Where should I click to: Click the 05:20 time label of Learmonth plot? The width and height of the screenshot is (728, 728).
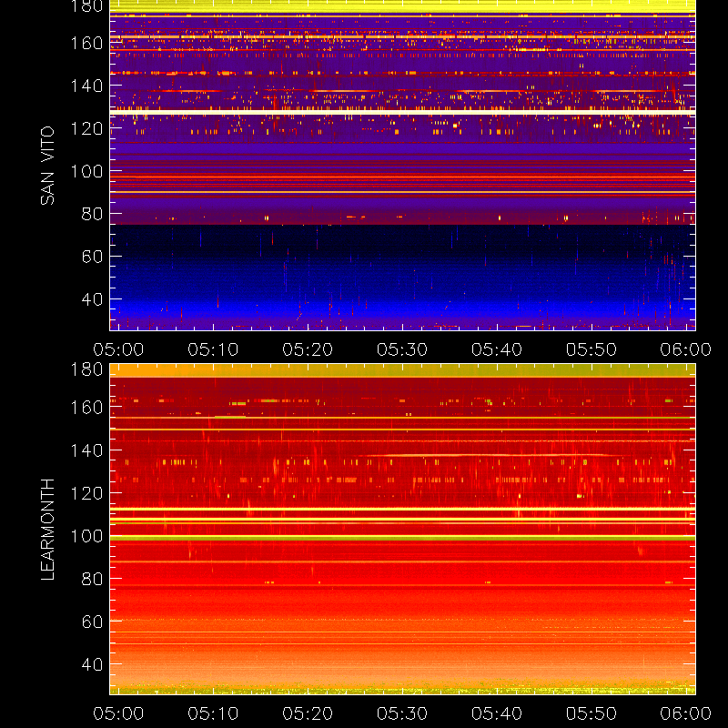point(308,713)
